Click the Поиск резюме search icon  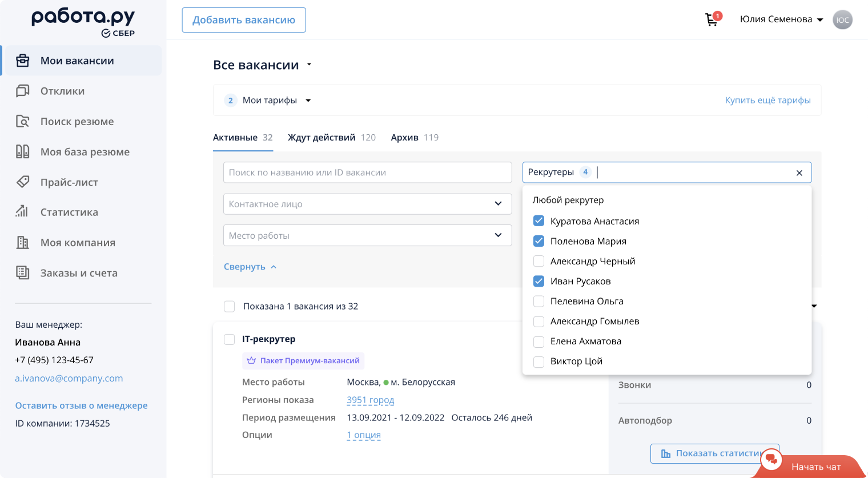click(x=23, y=121)
